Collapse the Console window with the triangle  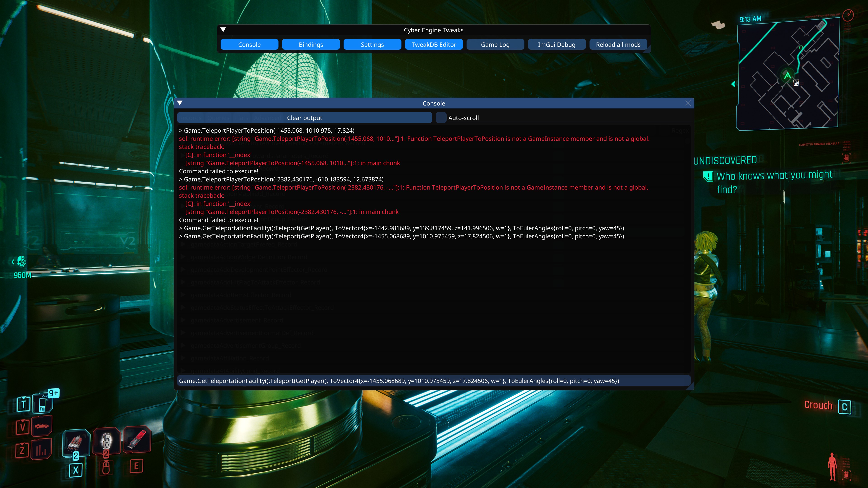(x=180, y=103)
